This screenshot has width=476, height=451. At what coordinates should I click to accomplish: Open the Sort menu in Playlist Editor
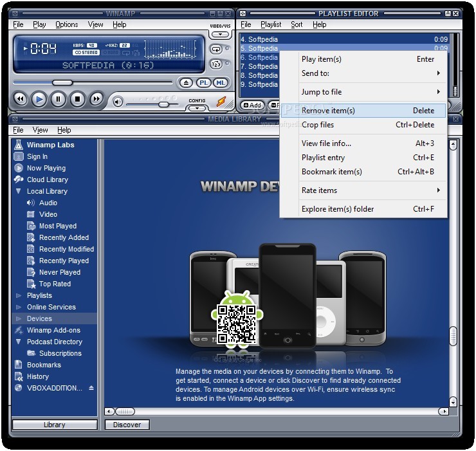tap(297, 24)
